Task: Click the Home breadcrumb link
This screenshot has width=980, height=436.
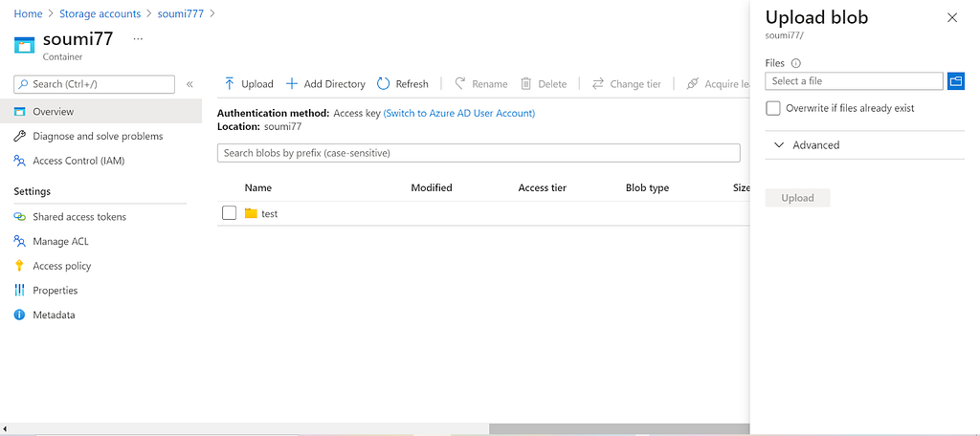Action: [28, 13]
